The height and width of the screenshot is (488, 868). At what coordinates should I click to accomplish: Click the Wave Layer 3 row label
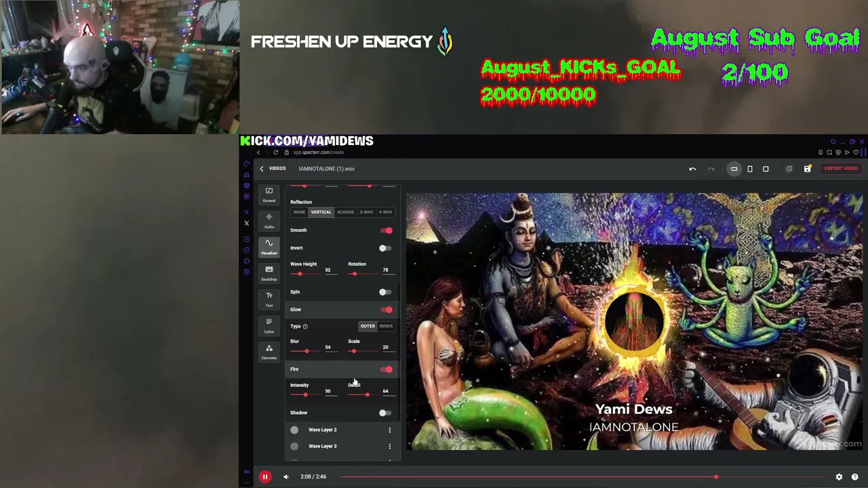click(323, 446)
